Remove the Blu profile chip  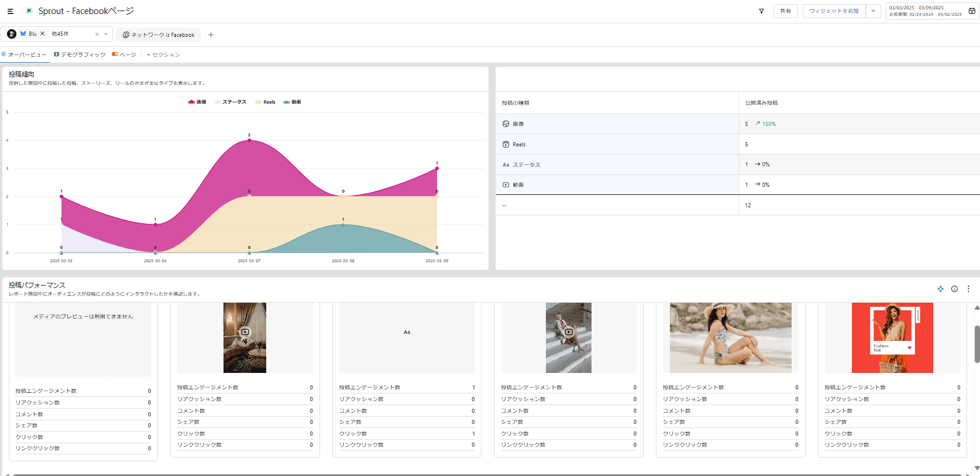point(43,34)
